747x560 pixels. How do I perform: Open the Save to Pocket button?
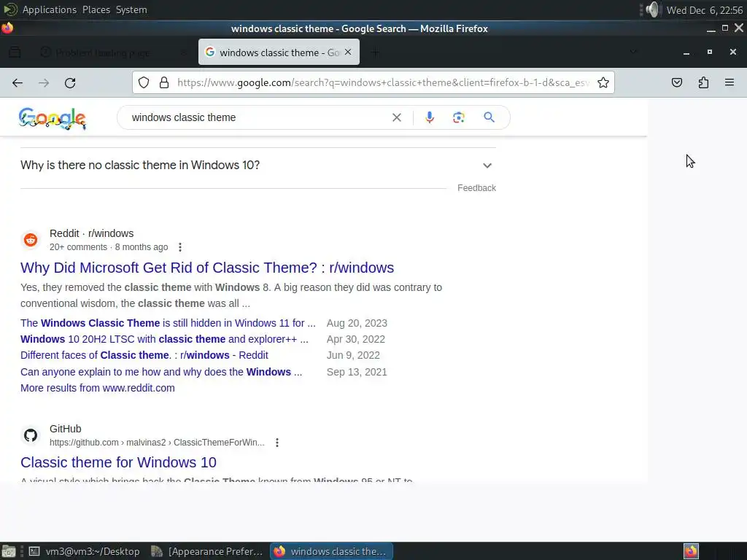676,83
